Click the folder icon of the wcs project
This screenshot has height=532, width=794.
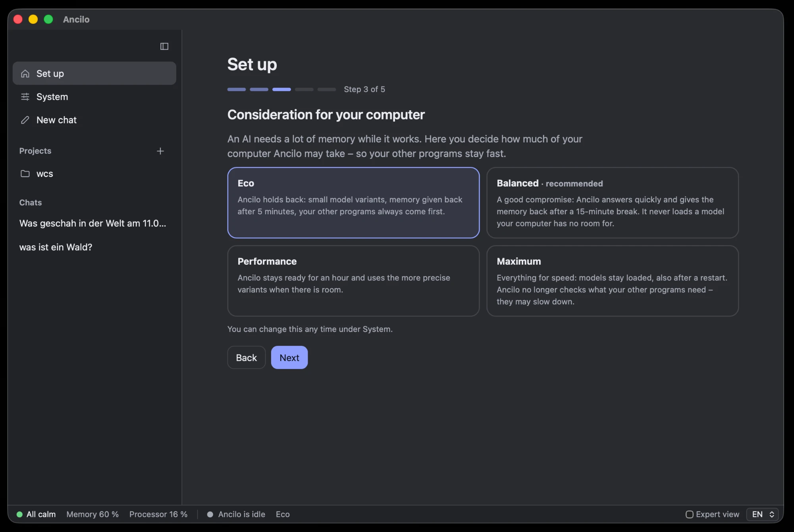click(x=25, y=174)
